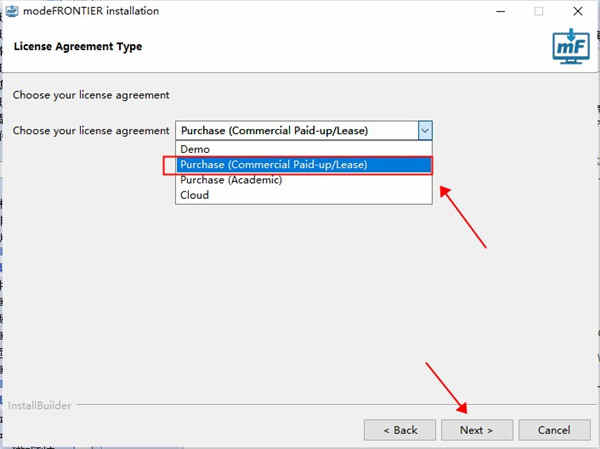Close the modeFRONTIER installation window
Viewport: 600px width, 449px height.
(578, 11)
